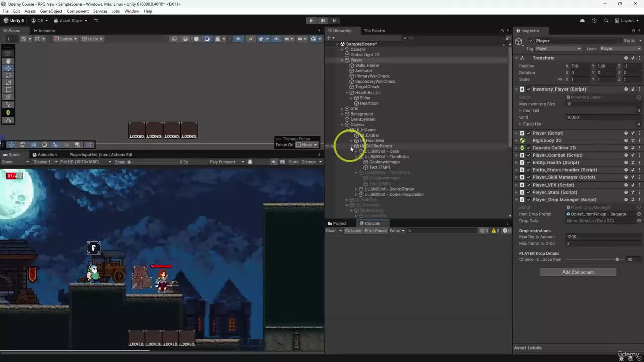Toggle Inventory_Player script enabled checkbox
Screen dimensions: 644x362
528,89
